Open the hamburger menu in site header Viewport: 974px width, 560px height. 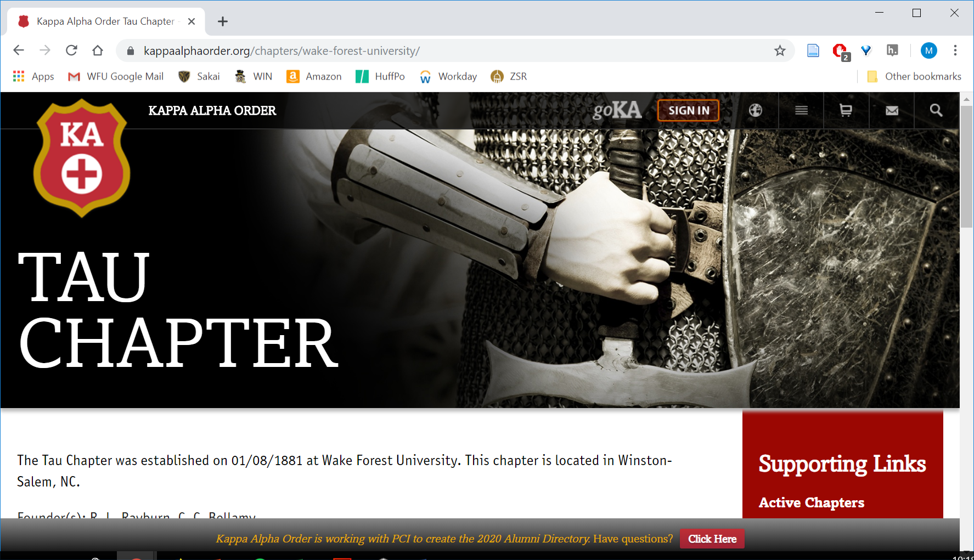801,110
